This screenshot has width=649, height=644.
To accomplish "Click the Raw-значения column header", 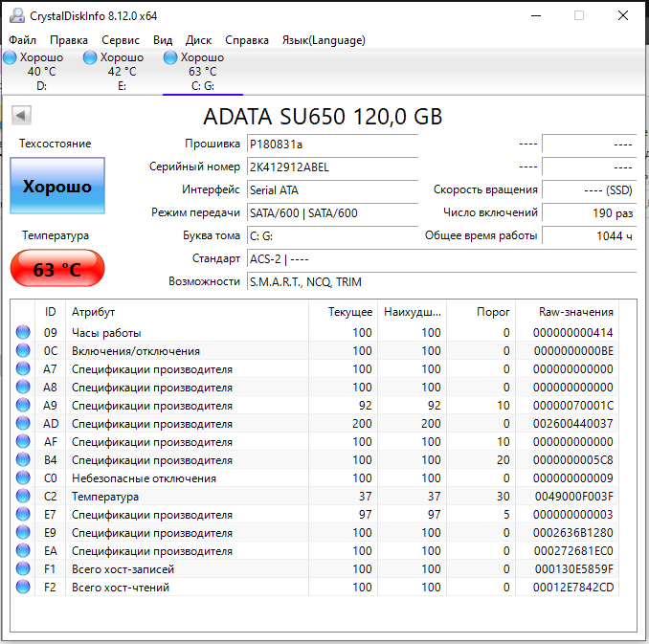I will (567, 312).
